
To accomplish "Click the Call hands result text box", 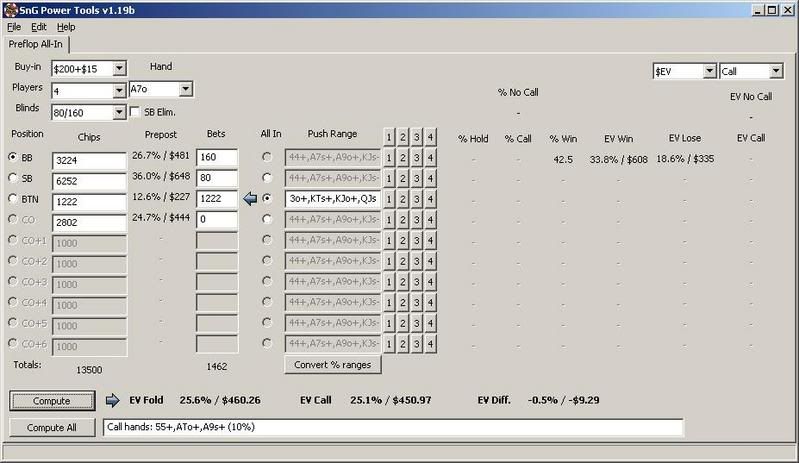I will pyautogui.click(x=393, y=427).
